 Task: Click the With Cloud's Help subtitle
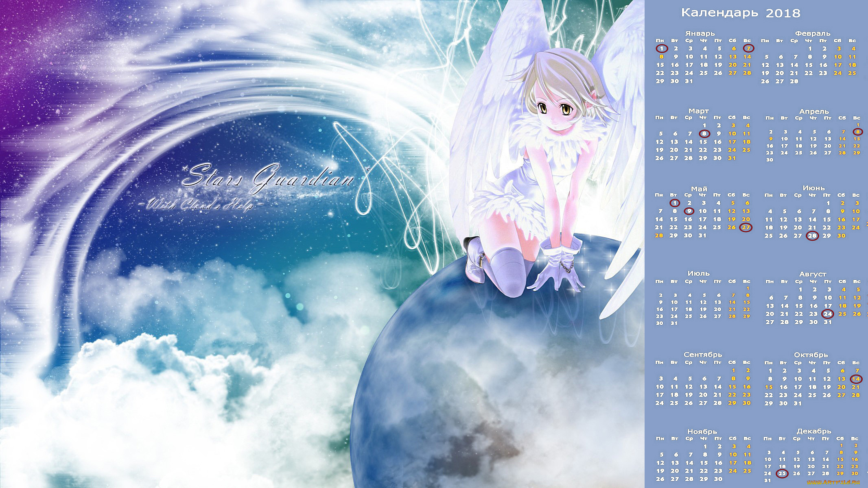tap(199, 205)
